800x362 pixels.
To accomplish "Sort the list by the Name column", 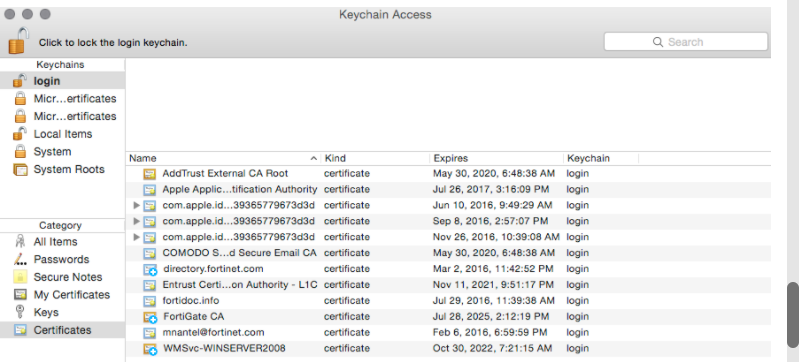I will click(x=223, y=159).
